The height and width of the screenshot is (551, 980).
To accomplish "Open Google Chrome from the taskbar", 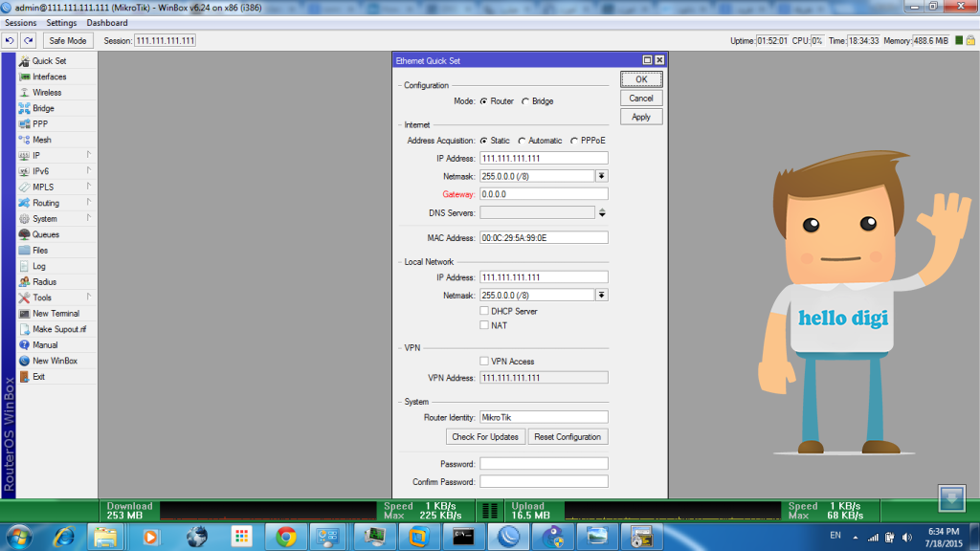I will pos(286,537).
